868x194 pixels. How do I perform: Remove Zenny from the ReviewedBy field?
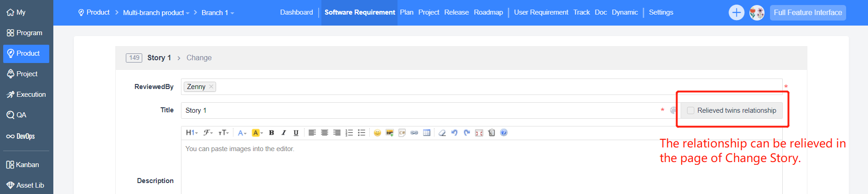click(211, 87)
